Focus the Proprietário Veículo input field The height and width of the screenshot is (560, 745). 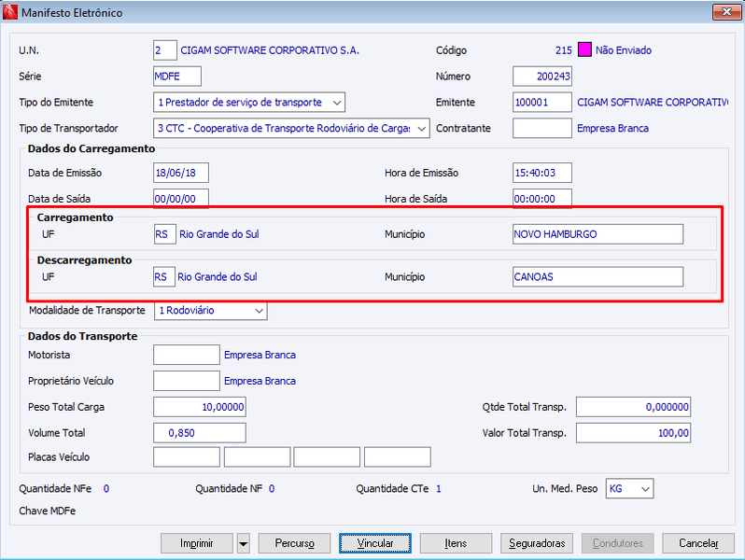pos(187,381)
